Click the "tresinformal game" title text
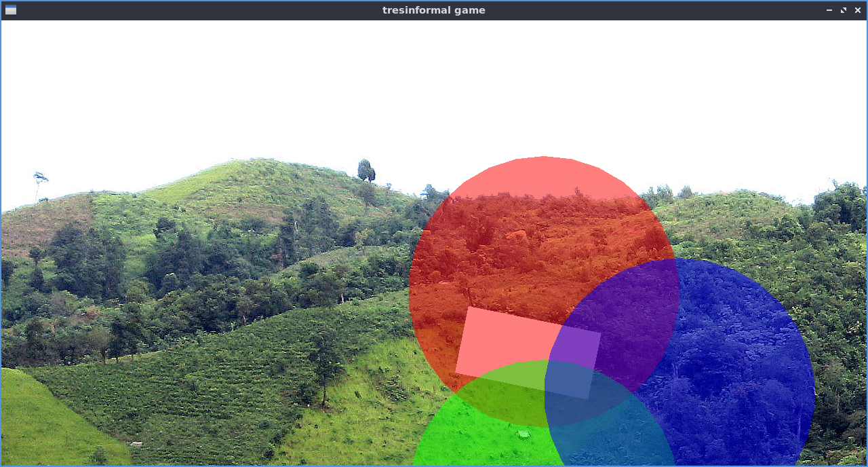The height and width of the screenshot is (467, 868). [x=434, y=10]
